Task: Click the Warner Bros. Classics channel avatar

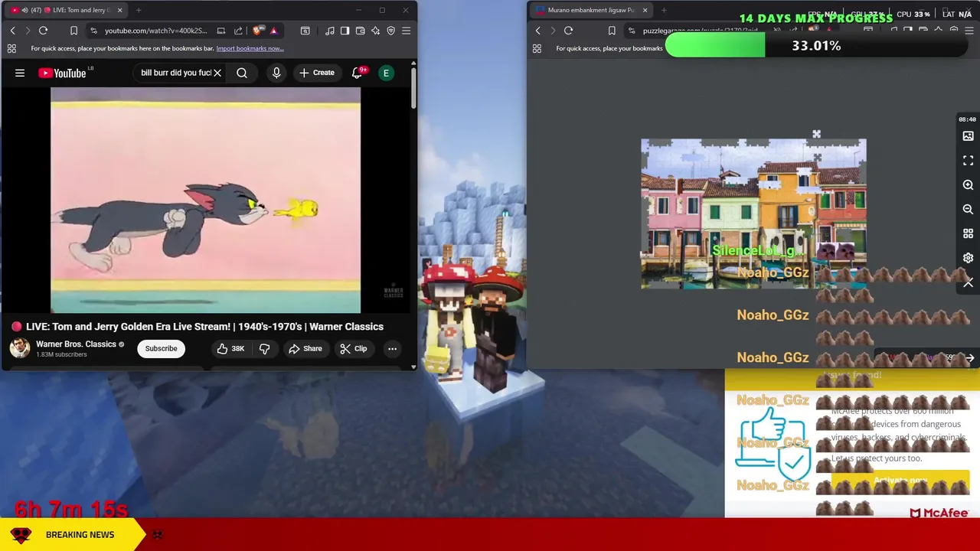Action: [x=20, y=348]
